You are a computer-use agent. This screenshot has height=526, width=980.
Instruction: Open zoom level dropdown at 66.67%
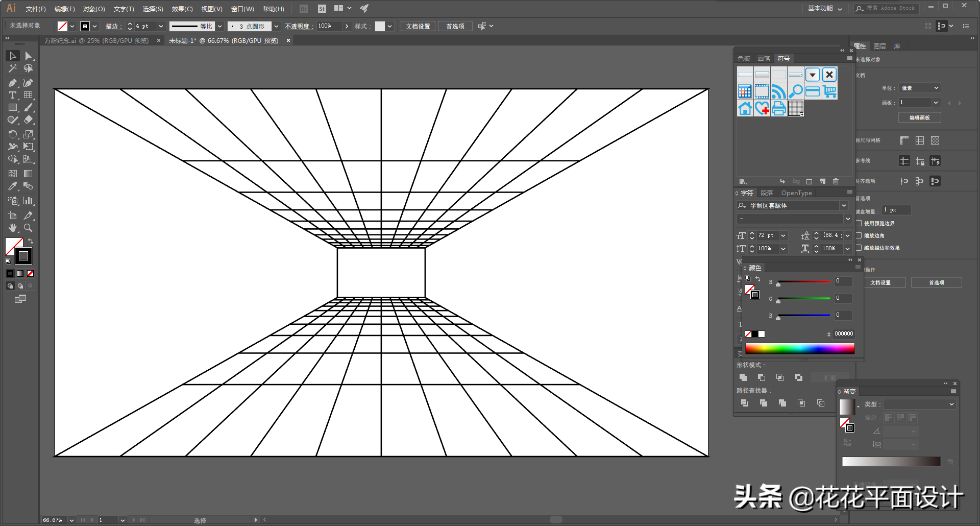71,520
